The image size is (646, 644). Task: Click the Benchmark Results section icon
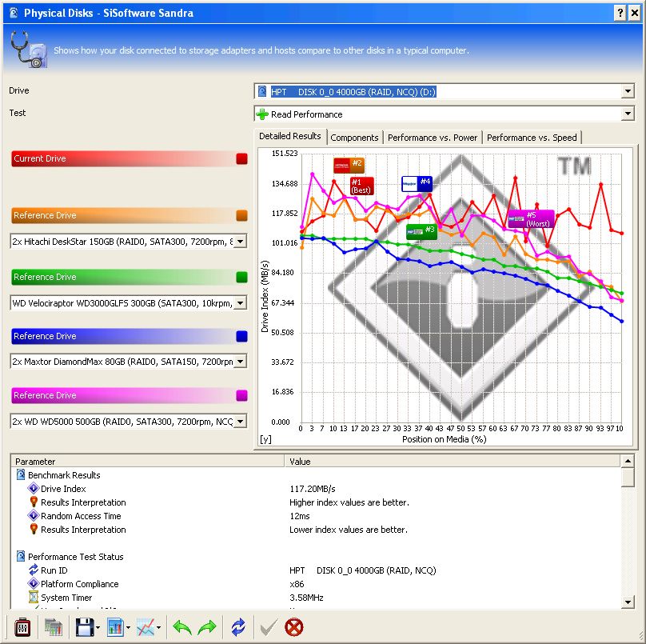[21, 474]
